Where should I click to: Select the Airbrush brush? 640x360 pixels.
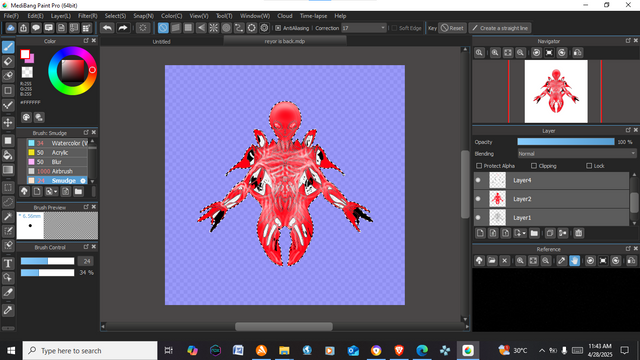(x=57, y=171)
